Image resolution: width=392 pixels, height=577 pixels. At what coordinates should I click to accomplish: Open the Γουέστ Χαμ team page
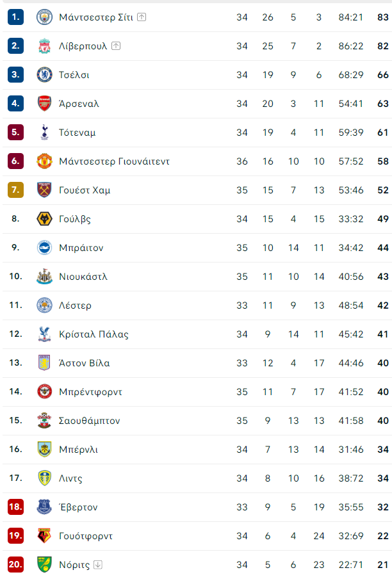pos(85,190)
